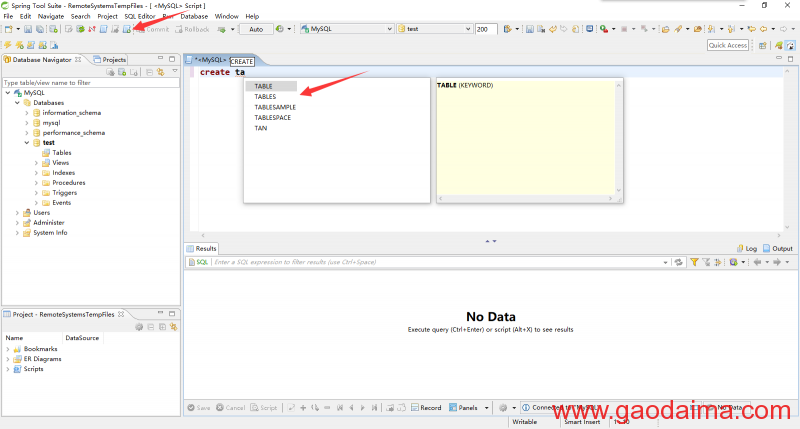800x429 pixels.
Task: Click the Spring perspective leaf icon
Action: 779,45
